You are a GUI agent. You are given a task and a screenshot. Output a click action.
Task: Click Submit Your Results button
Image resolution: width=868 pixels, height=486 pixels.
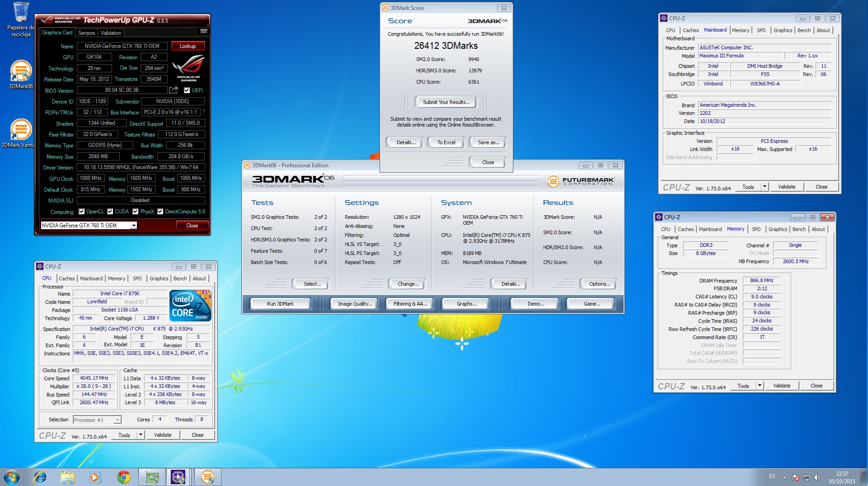[446, 102]
